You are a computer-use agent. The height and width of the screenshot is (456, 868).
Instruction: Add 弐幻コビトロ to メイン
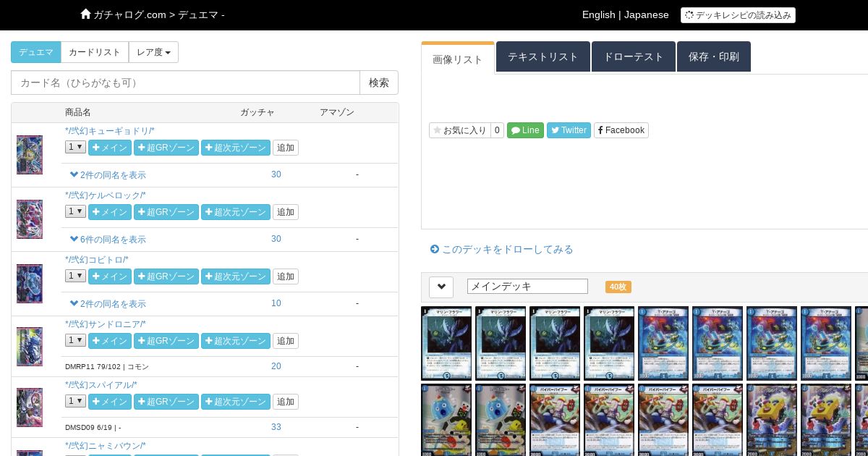click(x=110, y=276)
